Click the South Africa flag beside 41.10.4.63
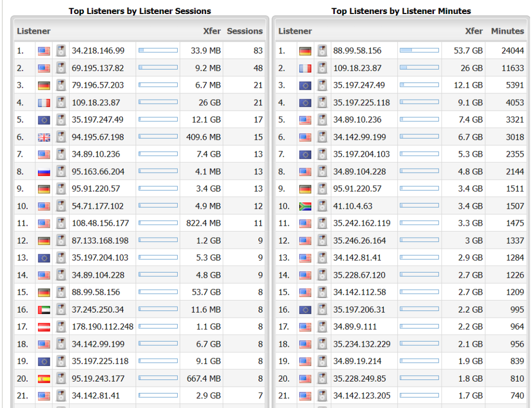 pyautogui.click(x=305, y=206)
